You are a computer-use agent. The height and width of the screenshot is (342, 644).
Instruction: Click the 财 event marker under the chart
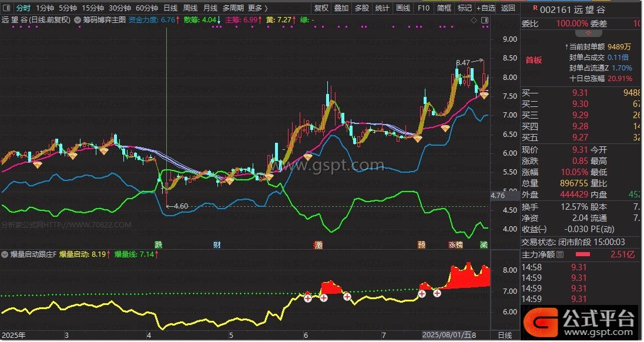pos(217,244)
